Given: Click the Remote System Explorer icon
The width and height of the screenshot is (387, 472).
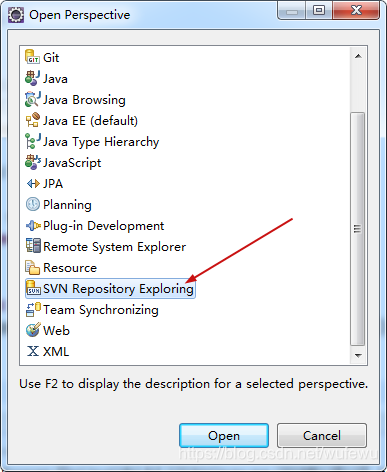Looking at the screenshot, I should (33, 246).
